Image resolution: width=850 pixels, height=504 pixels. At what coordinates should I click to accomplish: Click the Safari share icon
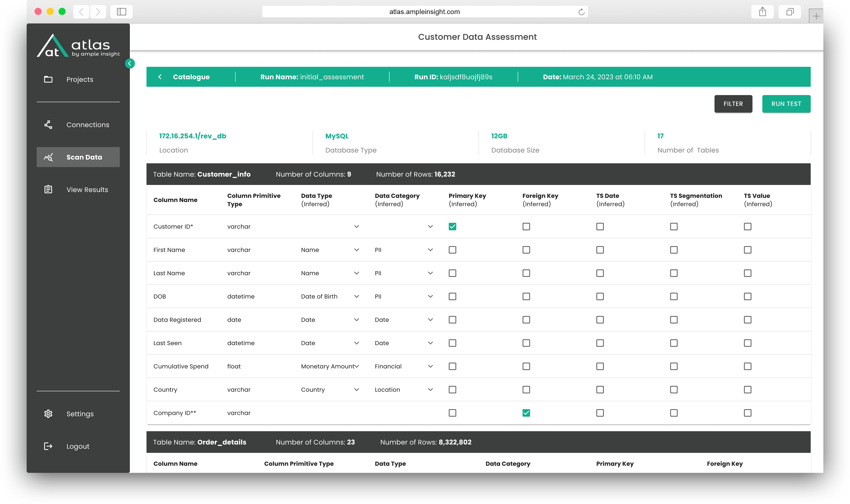pyautogui.click(x=762, y=12)
